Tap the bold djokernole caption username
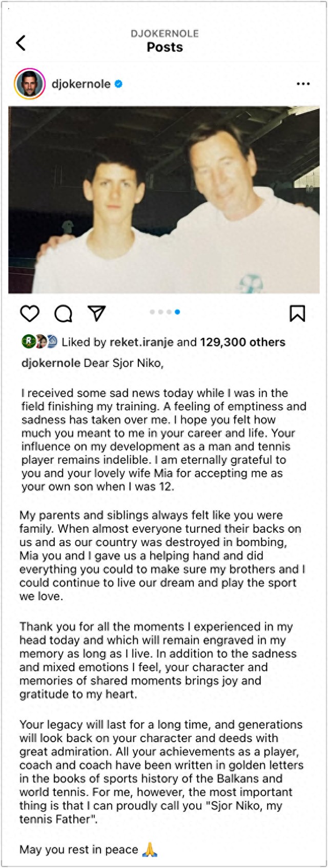Viewport: 328px width, 868px height. coord(51,363)
